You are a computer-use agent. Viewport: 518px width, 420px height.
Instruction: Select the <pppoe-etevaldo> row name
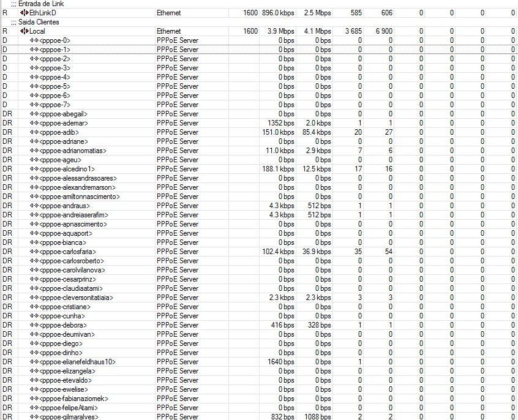point(66,380)
